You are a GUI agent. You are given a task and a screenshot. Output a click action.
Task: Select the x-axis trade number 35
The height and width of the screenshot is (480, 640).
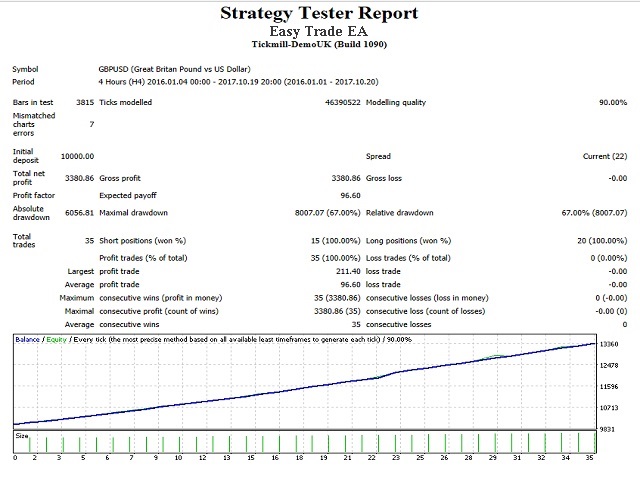589,458
